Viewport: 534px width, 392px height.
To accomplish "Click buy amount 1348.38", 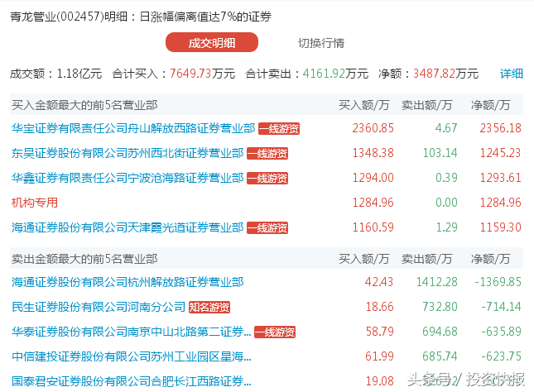I will 373,153.
